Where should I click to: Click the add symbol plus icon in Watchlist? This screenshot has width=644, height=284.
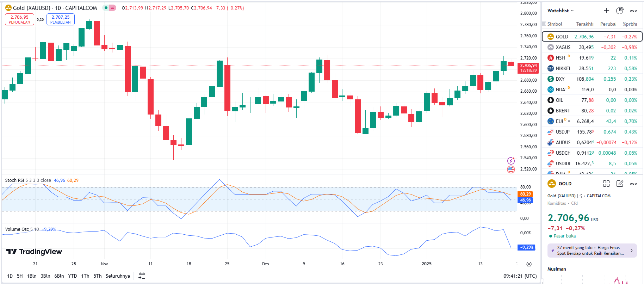(x=606, y=11)
